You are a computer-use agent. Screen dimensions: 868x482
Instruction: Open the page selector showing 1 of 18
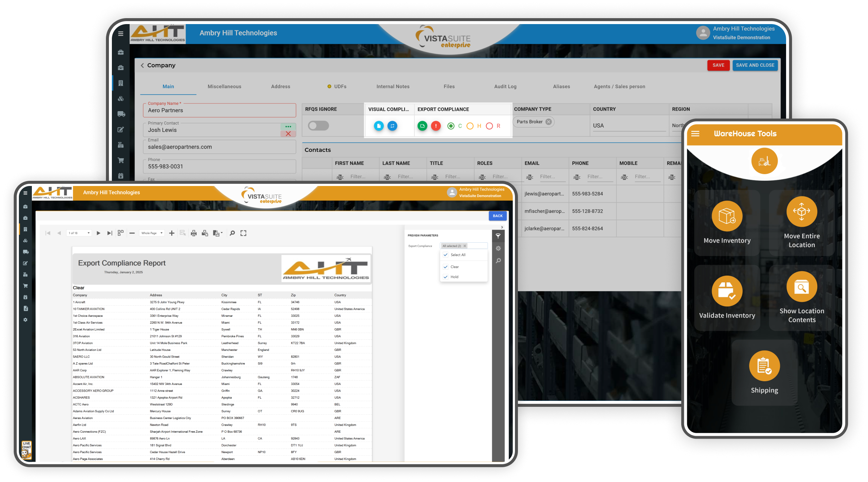pyautogui.click(x=79, y=233)
